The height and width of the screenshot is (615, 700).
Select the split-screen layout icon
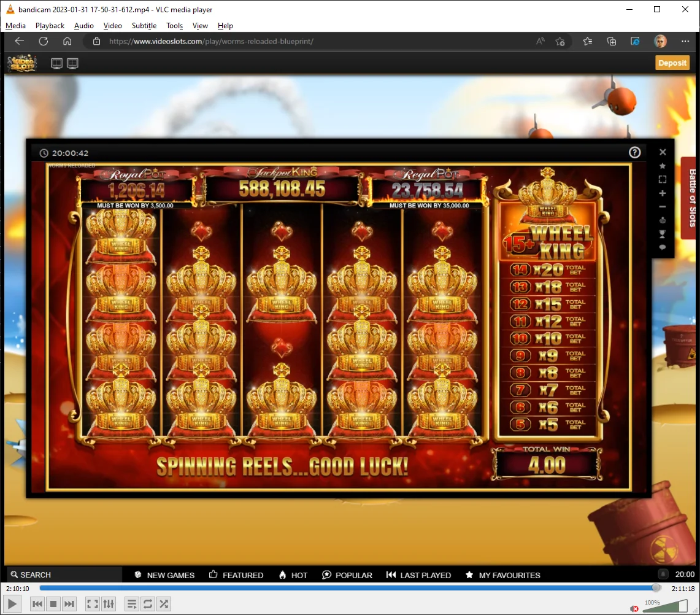point(72,63)
